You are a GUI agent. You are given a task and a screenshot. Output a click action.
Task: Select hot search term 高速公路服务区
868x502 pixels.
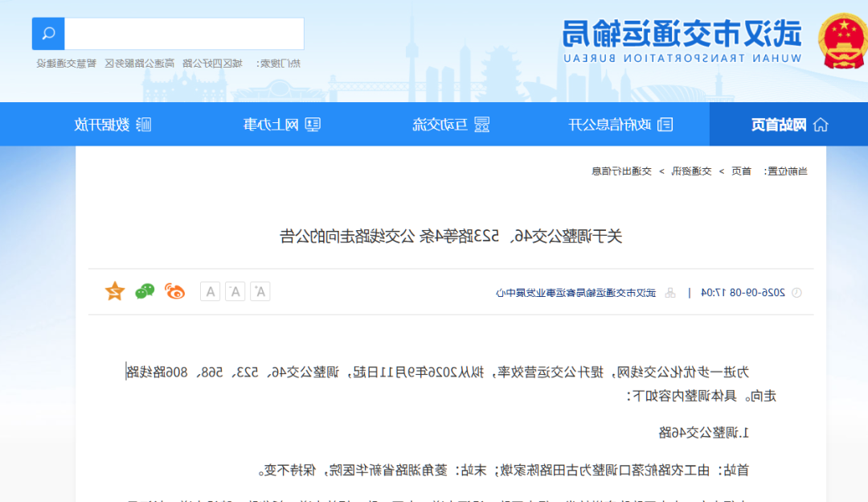coord(140,64)
